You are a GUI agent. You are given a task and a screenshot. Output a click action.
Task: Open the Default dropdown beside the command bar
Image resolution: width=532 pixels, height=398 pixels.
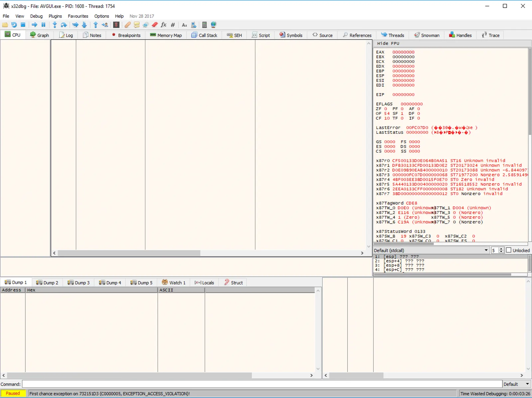[516, 384]
